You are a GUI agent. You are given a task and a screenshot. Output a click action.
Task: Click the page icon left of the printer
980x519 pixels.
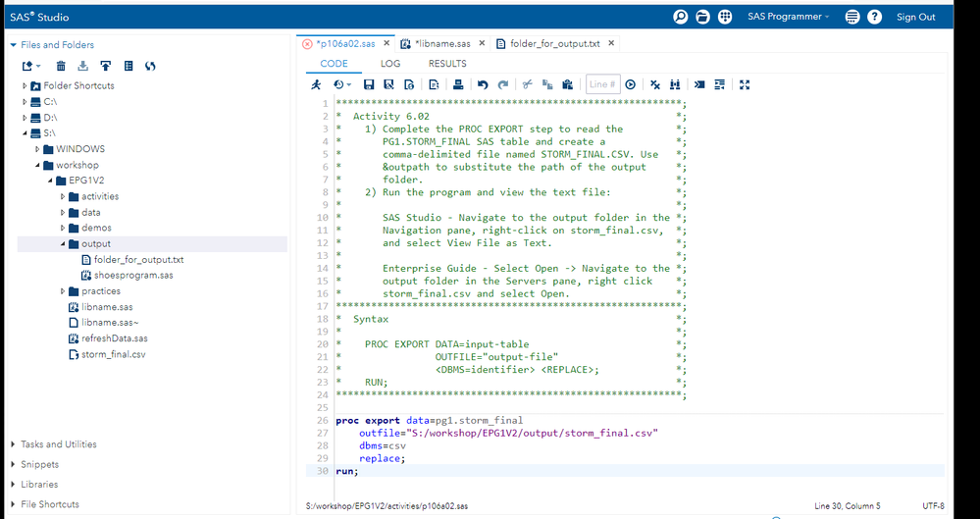pos(435,84)
